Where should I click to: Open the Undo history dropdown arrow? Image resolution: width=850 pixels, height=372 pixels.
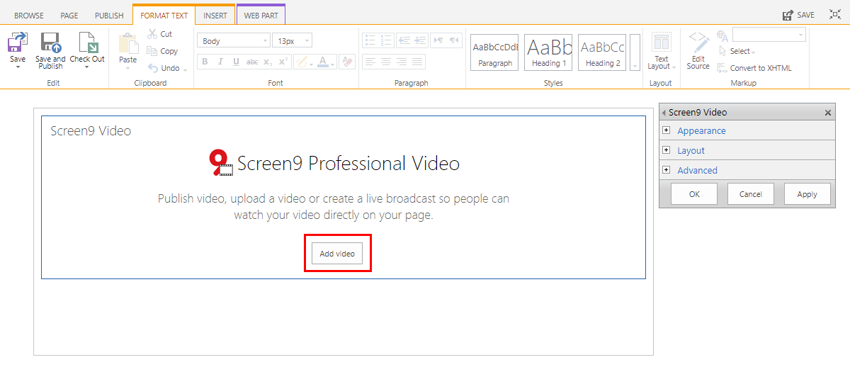click(x=185, y=69)
